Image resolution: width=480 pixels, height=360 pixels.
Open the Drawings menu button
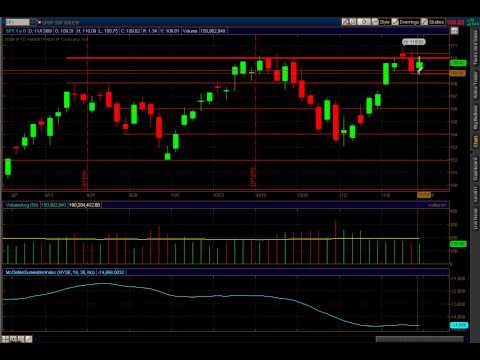pos(405,22)
